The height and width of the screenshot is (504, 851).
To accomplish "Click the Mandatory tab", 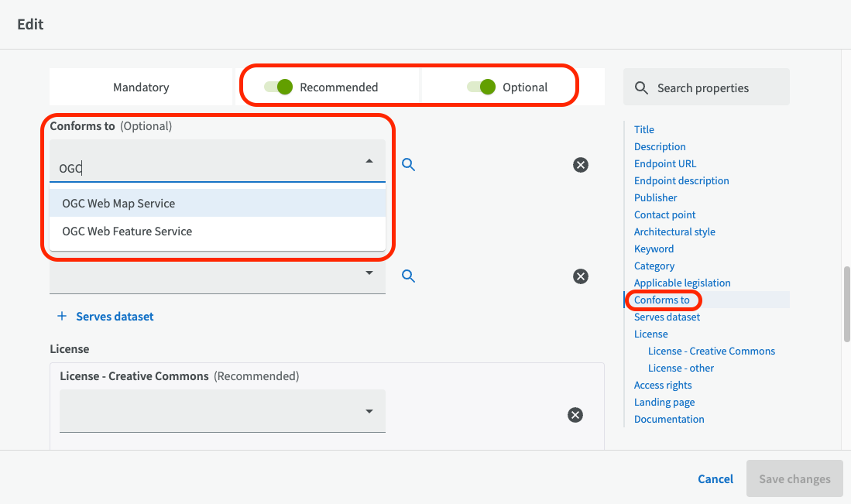I will tap(141, 87).
